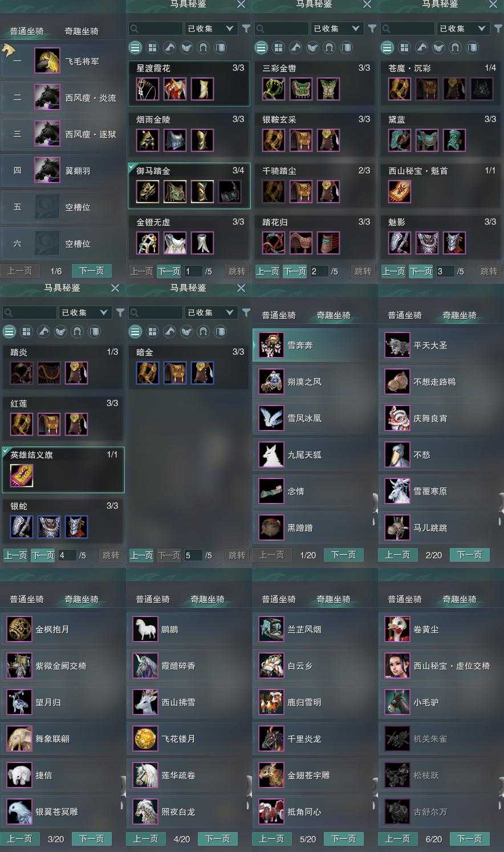Click 上一页 next to 3/20 counter
504x852 pixels.
(x=20, y=838)
